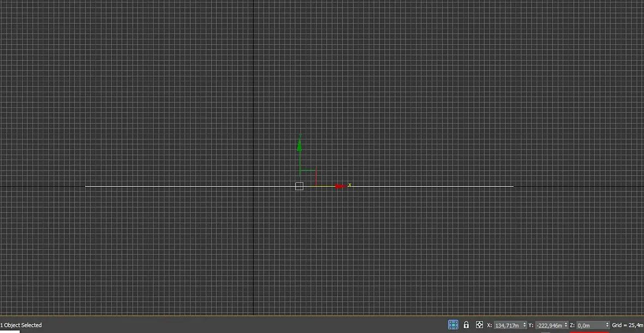Click the Z coordinate spinner arrows
The image size is (644, 333).
click(x=607, y=325)
